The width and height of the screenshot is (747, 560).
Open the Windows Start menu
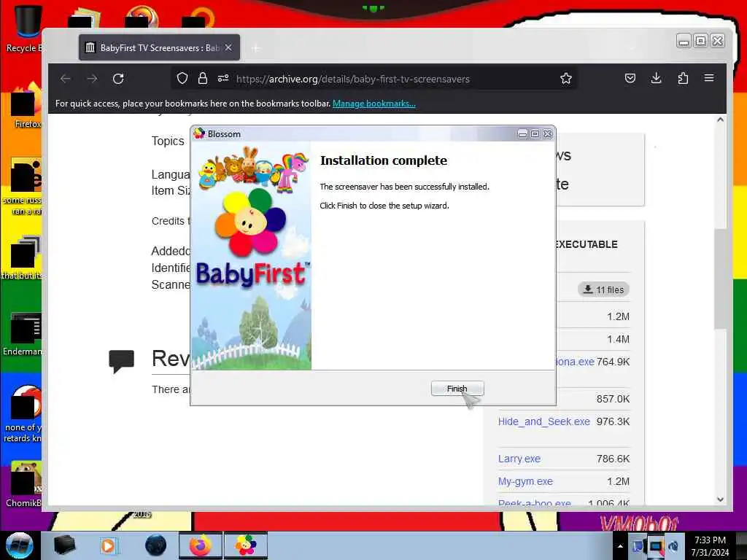click(x=18, y=545)
